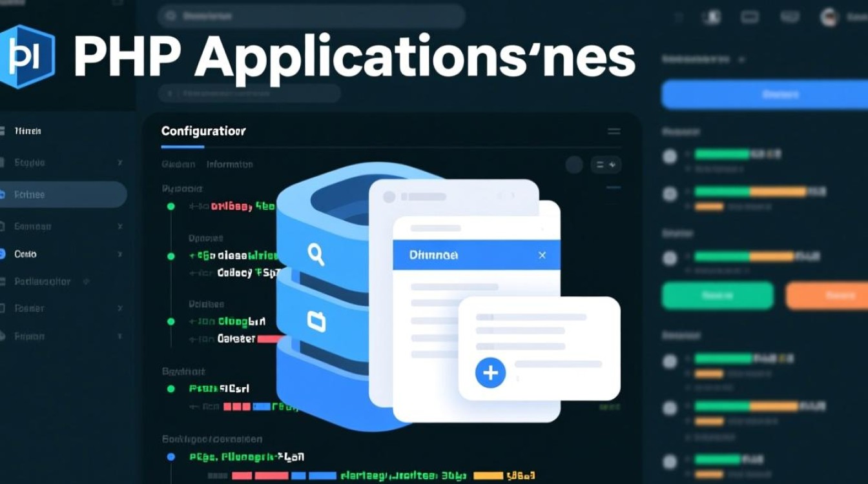Click the search field at the top
The image size is (868, 484).
tap(311, 16)
